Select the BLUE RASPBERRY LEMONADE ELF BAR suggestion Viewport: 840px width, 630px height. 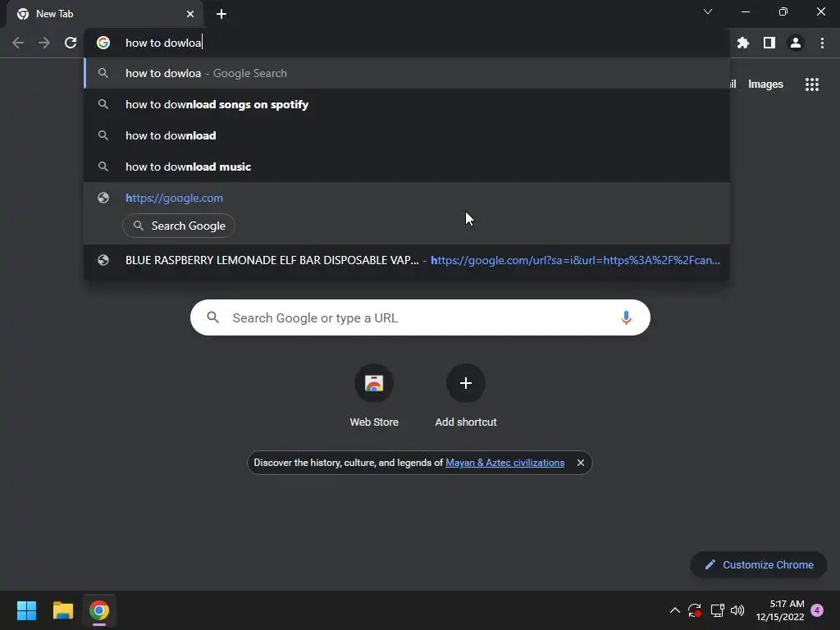pyautogui.click(x=407, y=260)
